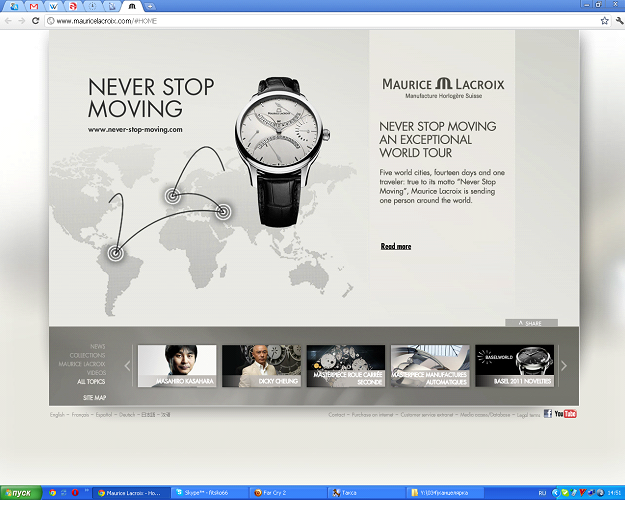Open the Basel 2011 Novelties thumbnail
Image resolution: width=640 pixels, height=512 pixels.
click(514, 366)
